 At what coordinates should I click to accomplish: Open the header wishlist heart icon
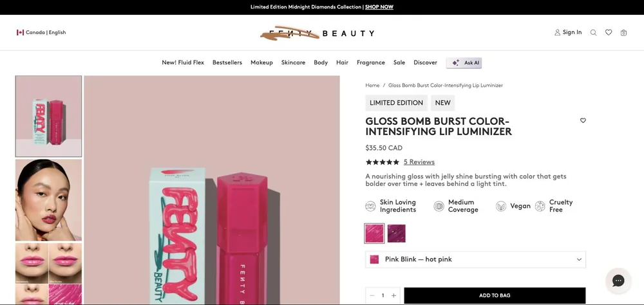pyautogui.click(x=609, y=32)
